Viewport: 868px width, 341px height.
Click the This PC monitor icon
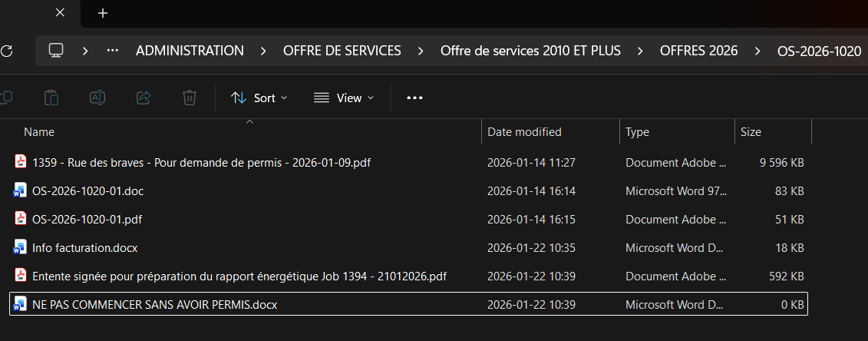(x=55, y=51)
